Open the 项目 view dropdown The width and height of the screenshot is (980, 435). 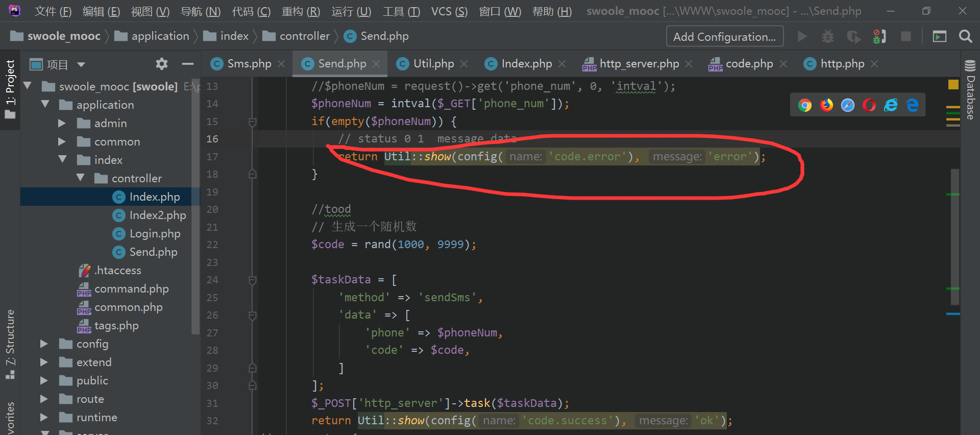tap(81, 64)
